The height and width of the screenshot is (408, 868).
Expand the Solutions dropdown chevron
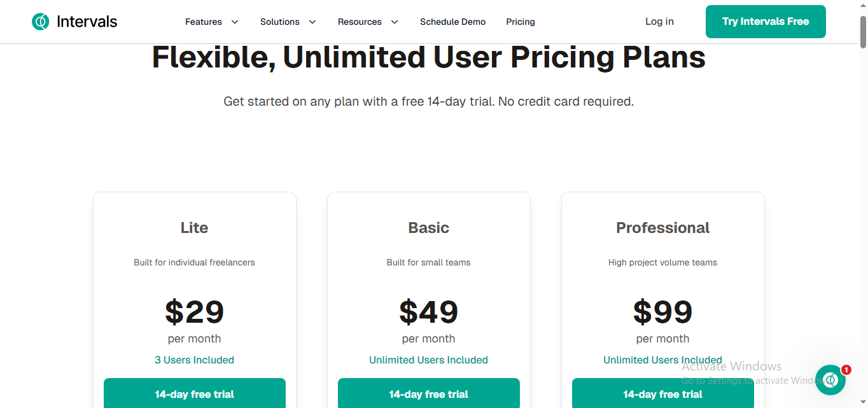click(x=312, y=22)
